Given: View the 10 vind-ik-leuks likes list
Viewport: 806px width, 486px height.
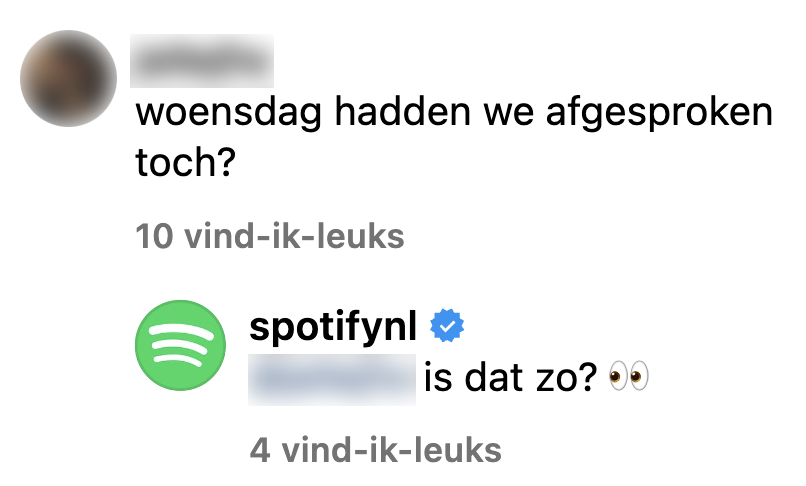Looking at the screenshot, I should [270, 236].
